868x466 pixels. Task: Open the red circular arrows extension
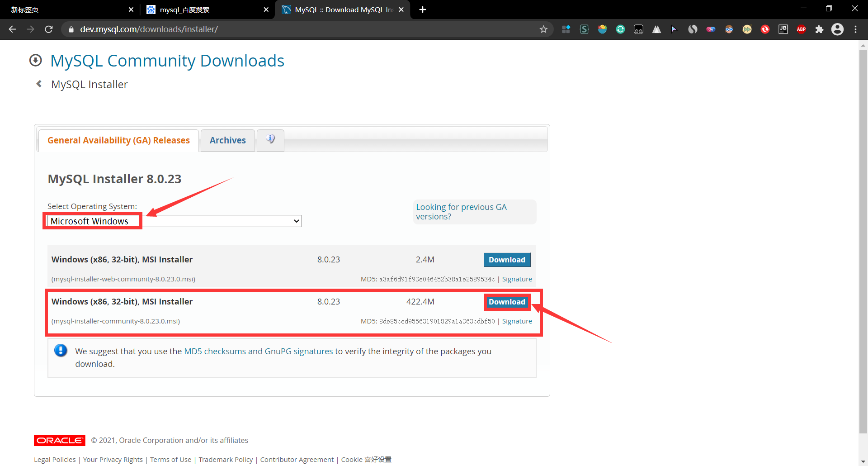point(765,29)
